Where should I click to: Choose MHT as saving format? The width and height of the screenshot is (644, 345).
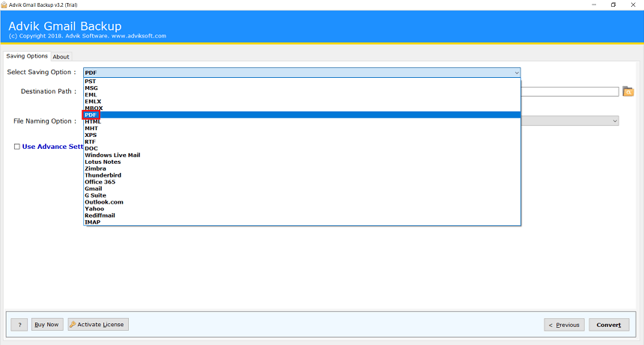point(302,128)
